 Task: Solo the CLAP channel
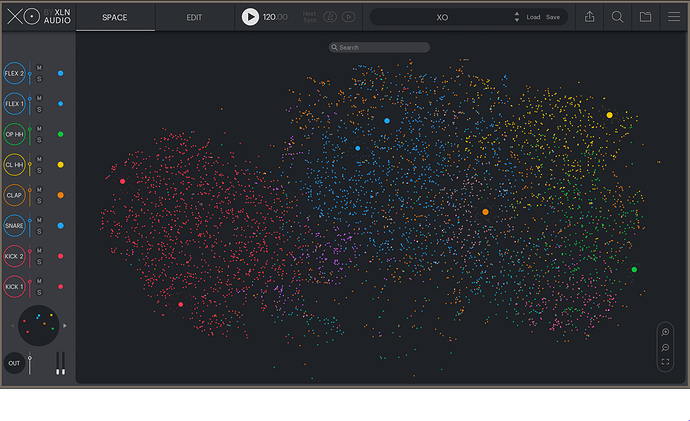click(x=39, y=201)
